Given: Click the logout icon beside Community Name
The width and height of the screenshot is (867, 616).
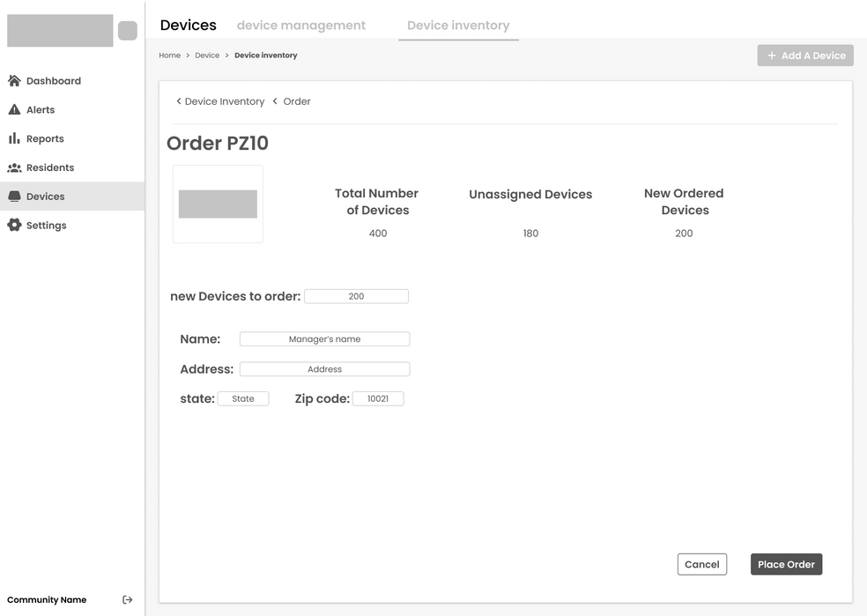Looking at the screenshot, I should [x=128, y=600].
